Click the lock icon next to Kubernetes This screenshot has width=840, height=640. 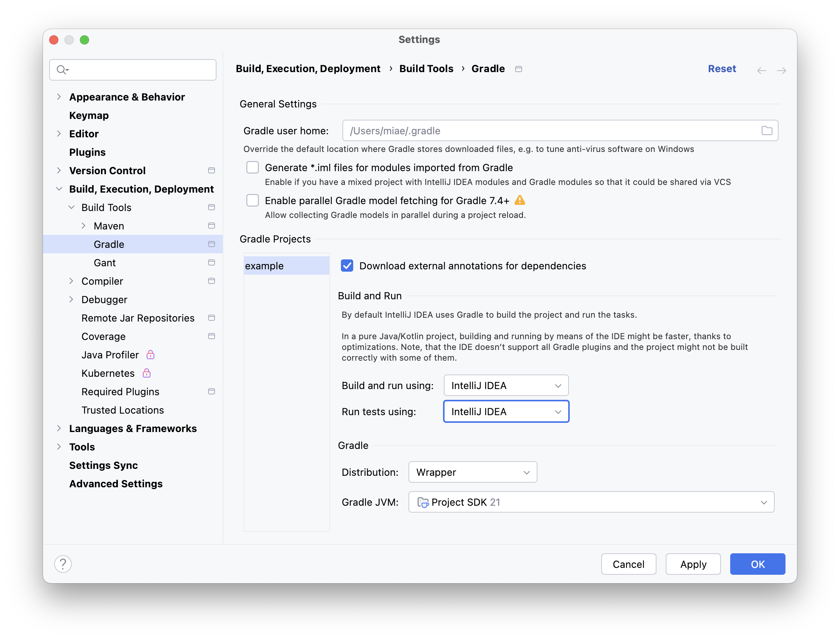point(147,373)
